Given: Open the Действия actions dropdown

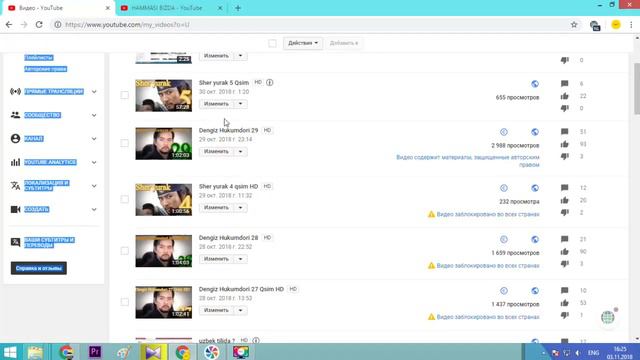Looking at the screenshot, I should 303,43.
